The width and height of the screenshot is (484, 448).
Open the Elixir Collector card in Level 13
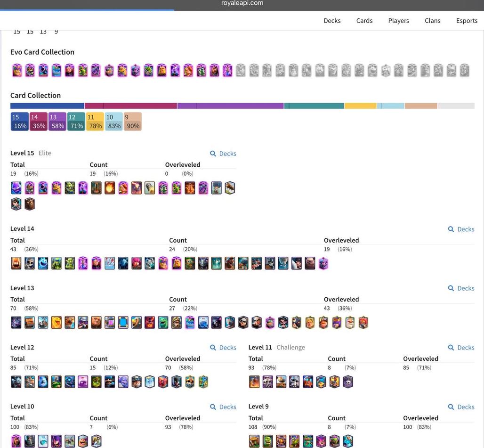[110, 322]
